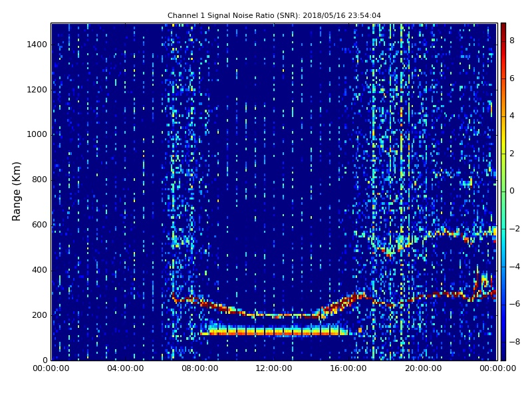
Task: Click the colorbar tick label '−4'
Action: click(x=515, y=267)
